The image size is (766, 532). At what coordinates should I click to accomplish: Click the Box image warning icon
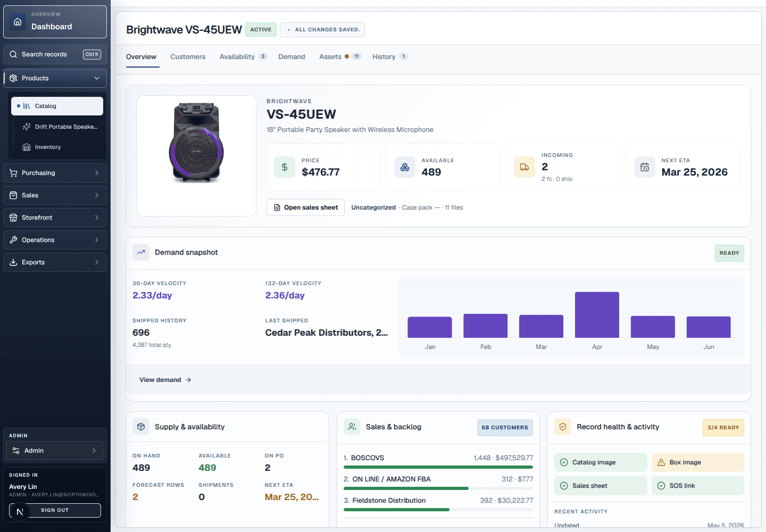pyautogui.click(x=661, y=462)
